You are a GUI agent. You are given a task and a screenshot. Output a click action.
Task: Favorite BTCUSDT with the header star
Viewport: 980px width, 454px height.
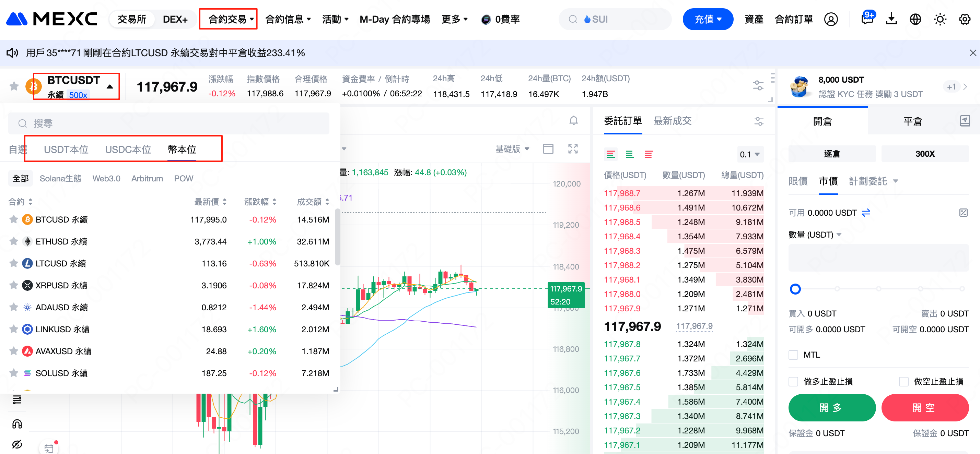14,86
